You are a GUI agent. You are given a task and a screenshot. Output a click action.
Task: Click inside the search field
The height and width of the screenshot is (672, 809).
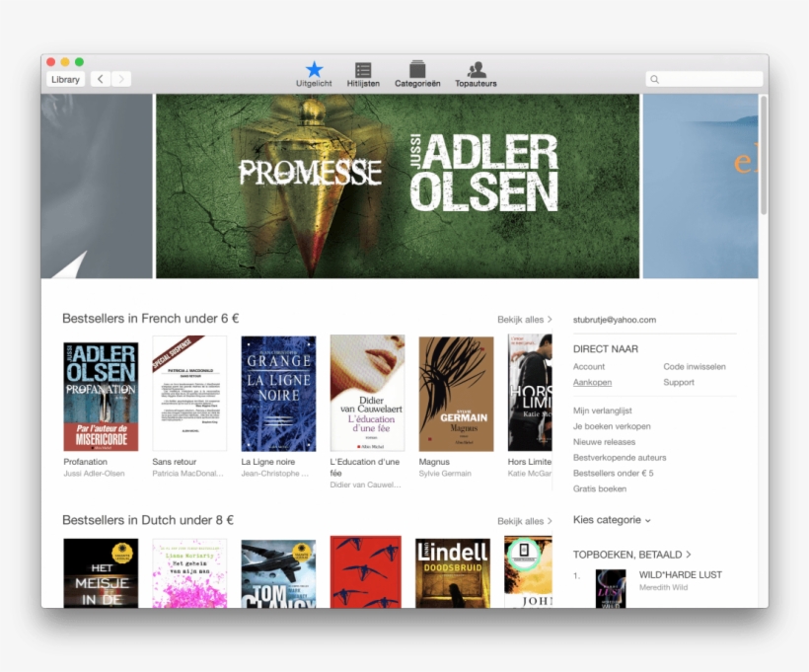tap(704, 79)
